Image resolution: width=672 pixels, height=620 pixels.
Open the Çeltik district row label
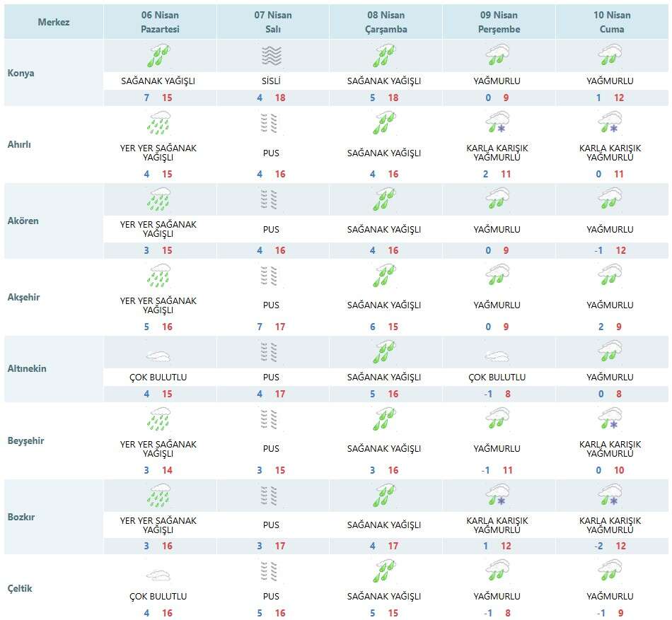(20, 588)
